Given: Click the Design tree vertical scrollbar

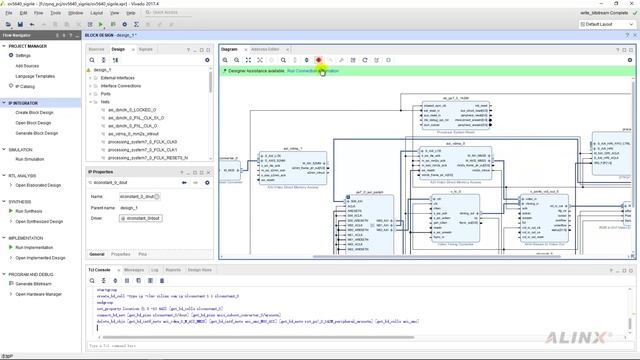Looking at the screenshot, I should click(211, 82).
